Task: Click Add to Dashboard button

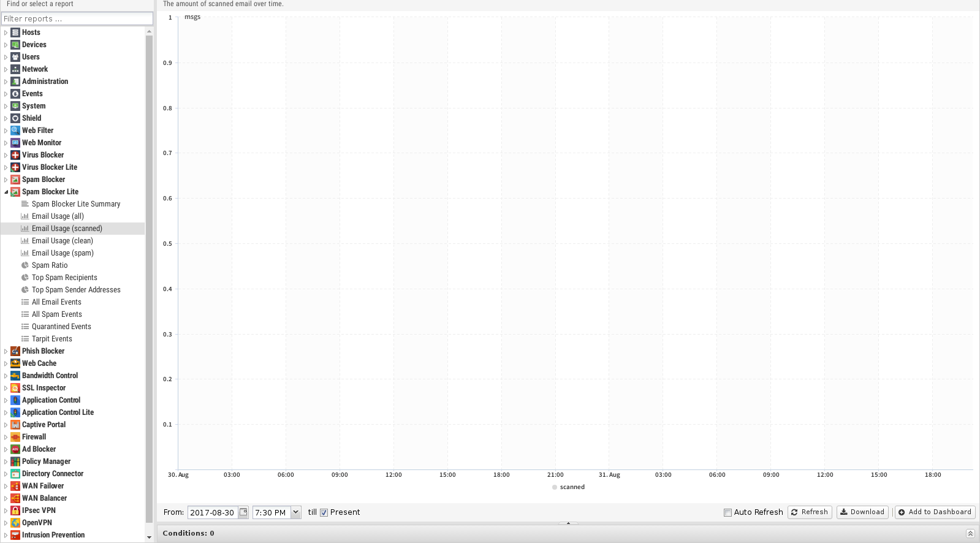Action: click(935, 512)
